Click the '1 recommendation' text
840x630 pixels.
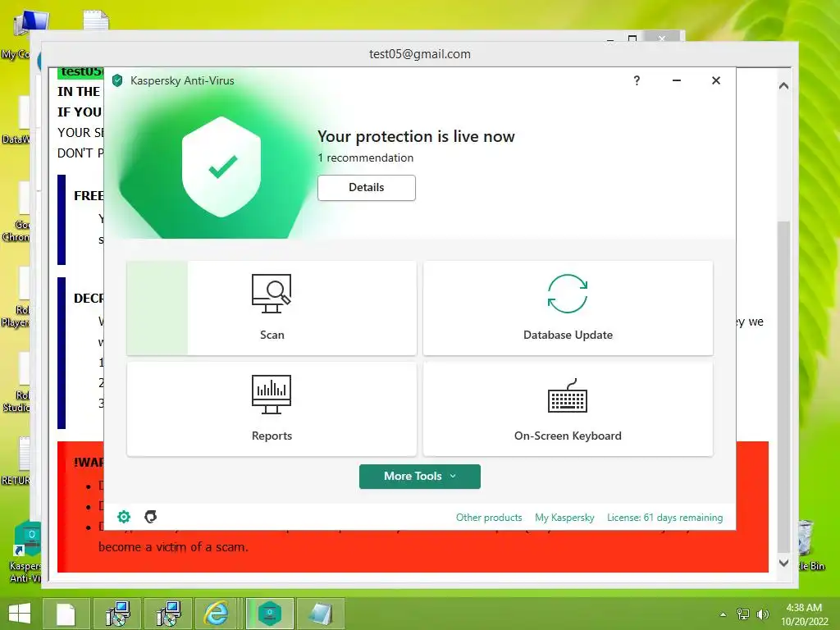(365, 158)
